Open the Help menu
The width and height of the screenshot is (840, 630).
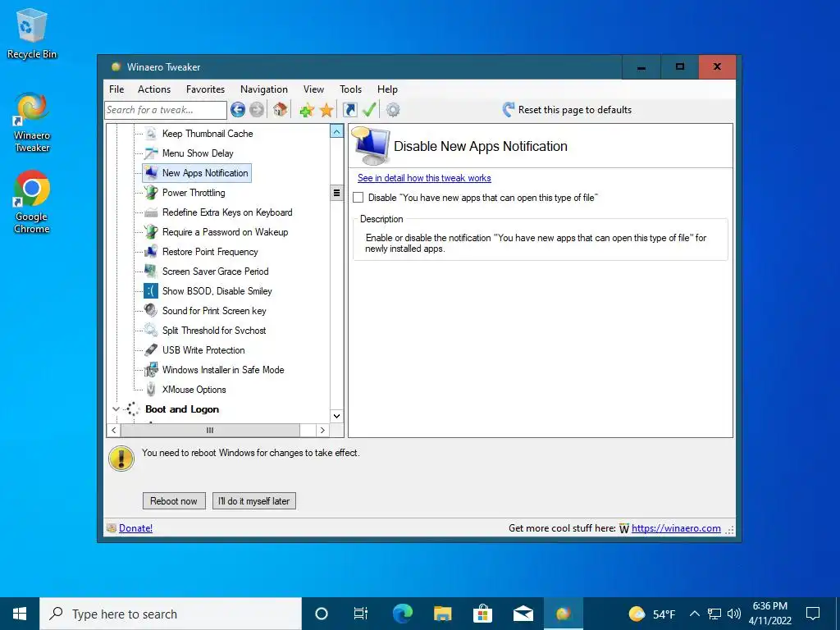387,89
